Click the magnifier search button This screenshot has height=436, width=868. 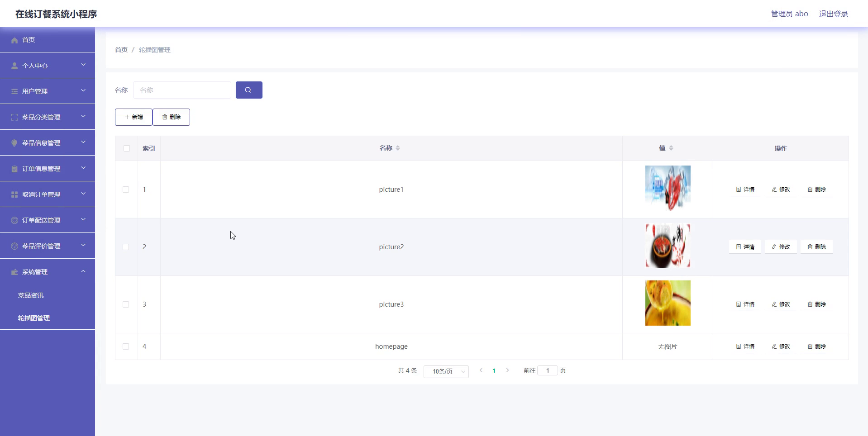(x=249, y=90)
